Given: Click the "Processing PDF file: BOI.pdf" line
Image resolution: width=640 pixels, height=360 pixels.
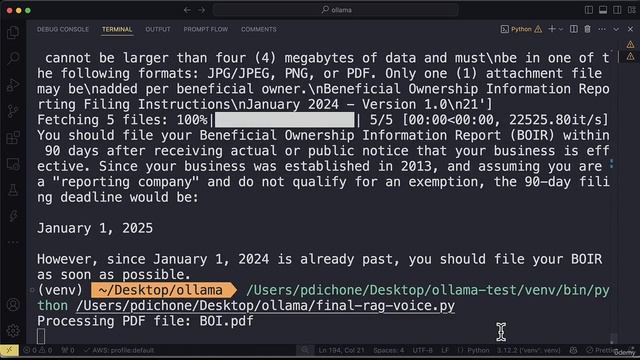Looking at the screenshot, I should 145,321.
